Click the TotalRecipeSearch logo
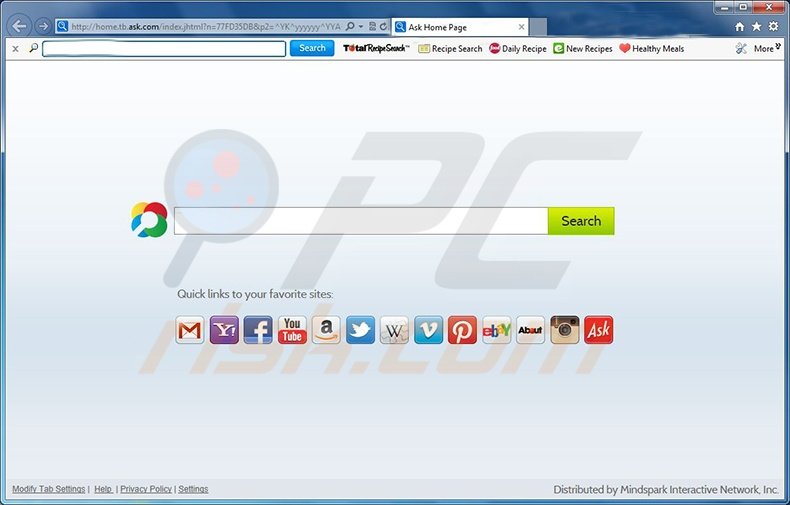 (x=376, y=48)
